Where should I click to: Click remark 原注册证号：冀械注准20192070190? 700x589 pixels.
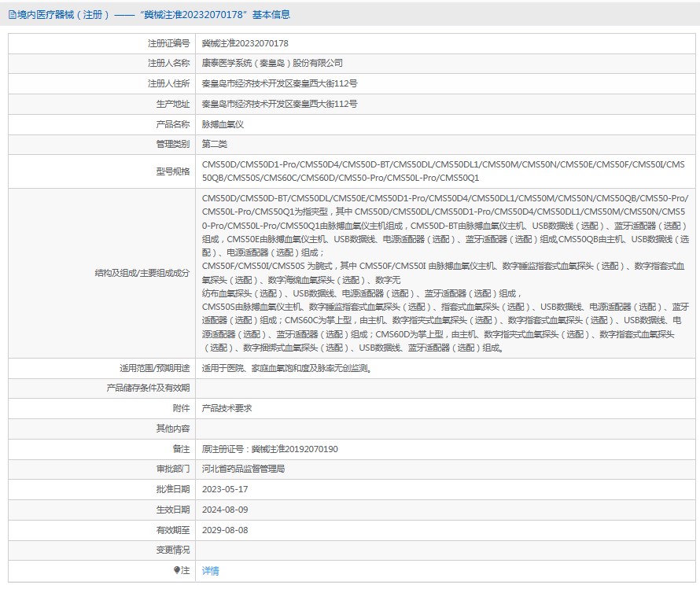(270, 449)
